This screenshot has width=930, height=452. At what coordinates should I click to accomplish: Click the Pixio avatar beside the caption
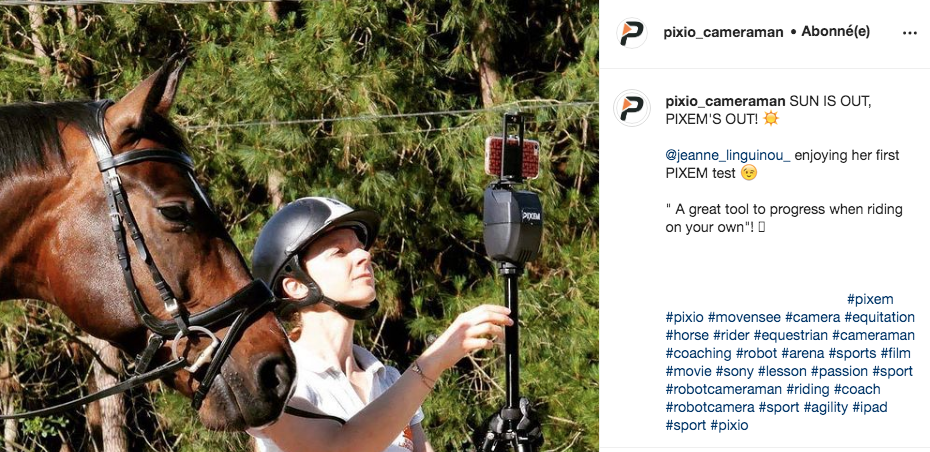(632, 108)
